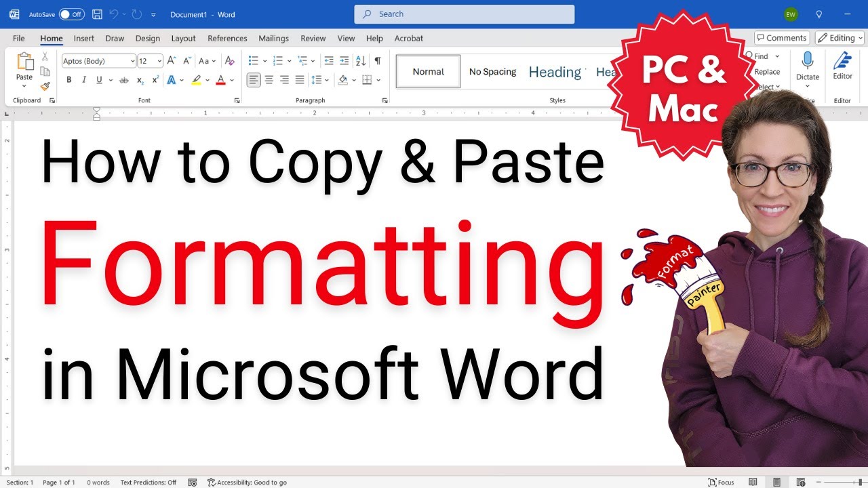The width and height of the screenshot is (868, 488).
Task: Click the Focus button in status bar
Action: [x=721, y=483]
